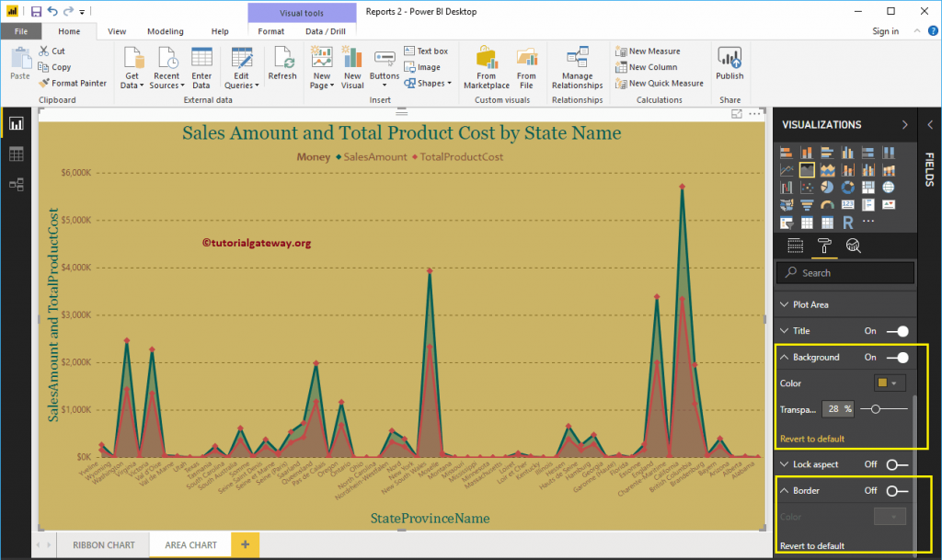Expand the Plot Area section
Viewport: 942px width, 560px height.
(x=812, y=303)
